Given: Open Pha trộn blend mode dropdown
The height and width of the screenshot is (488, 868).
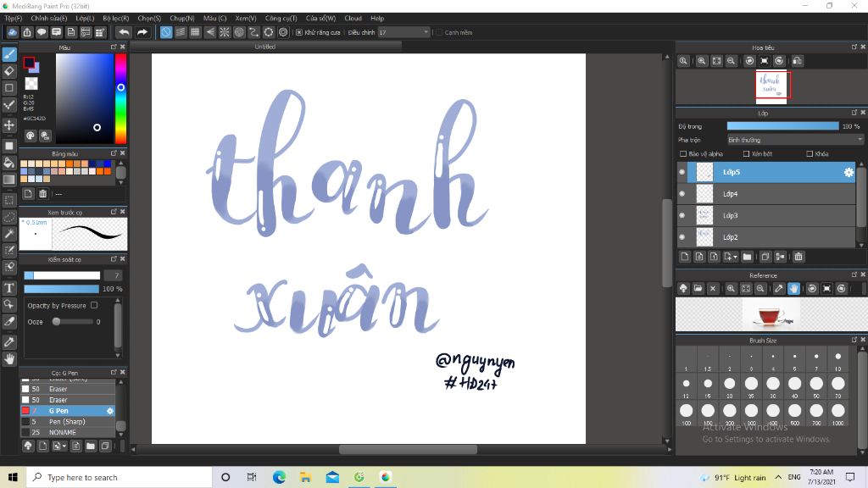Looking at the screenshot, I should click(795, 140).
